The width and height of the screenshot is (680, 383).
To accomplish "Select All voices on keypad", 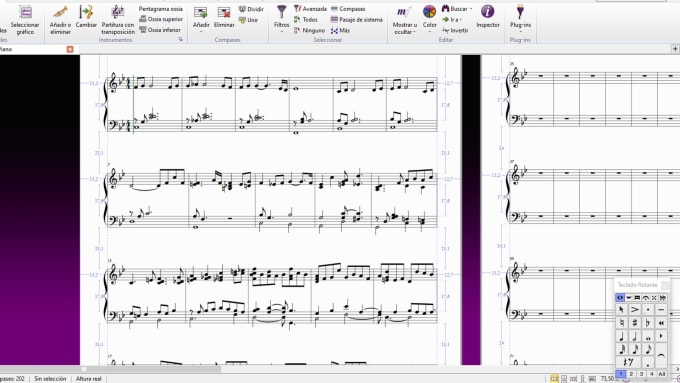I will point(662,374).
